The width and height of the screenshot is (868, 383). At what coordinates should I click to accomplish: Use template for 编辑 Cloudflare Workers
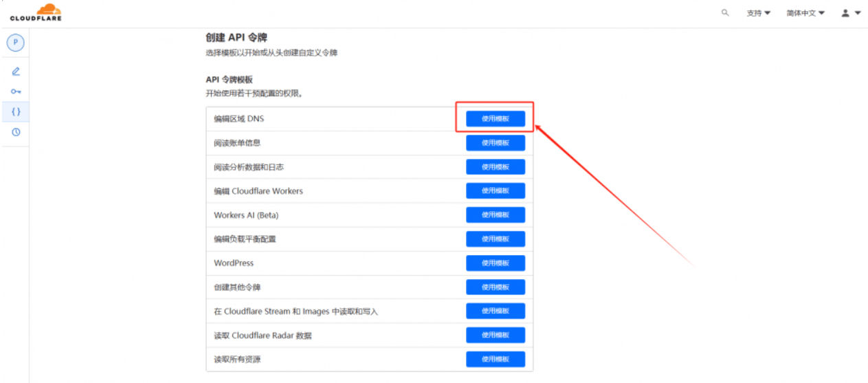pyautogui.click(x=496, y=191)
